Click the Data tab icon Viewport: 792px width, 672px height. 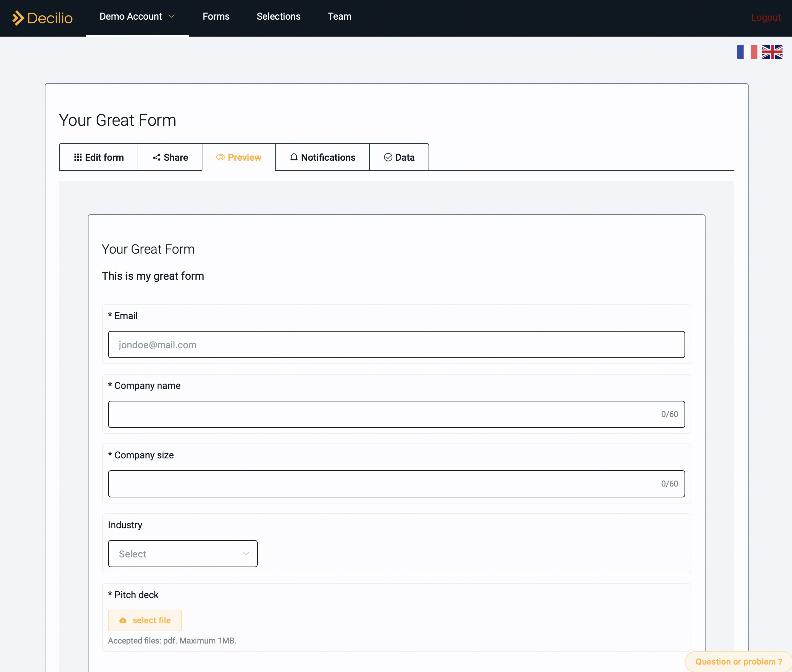click(x=387, y=157)
